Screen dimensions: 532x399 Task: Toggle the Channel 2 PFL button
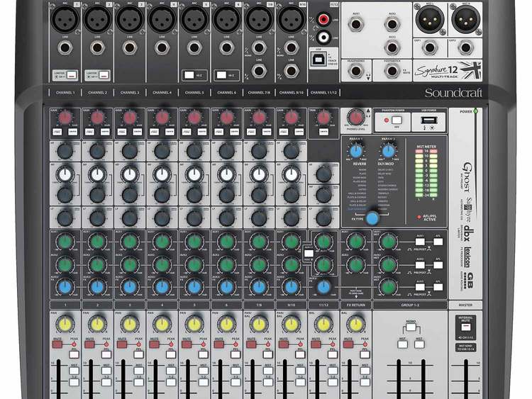106,354
